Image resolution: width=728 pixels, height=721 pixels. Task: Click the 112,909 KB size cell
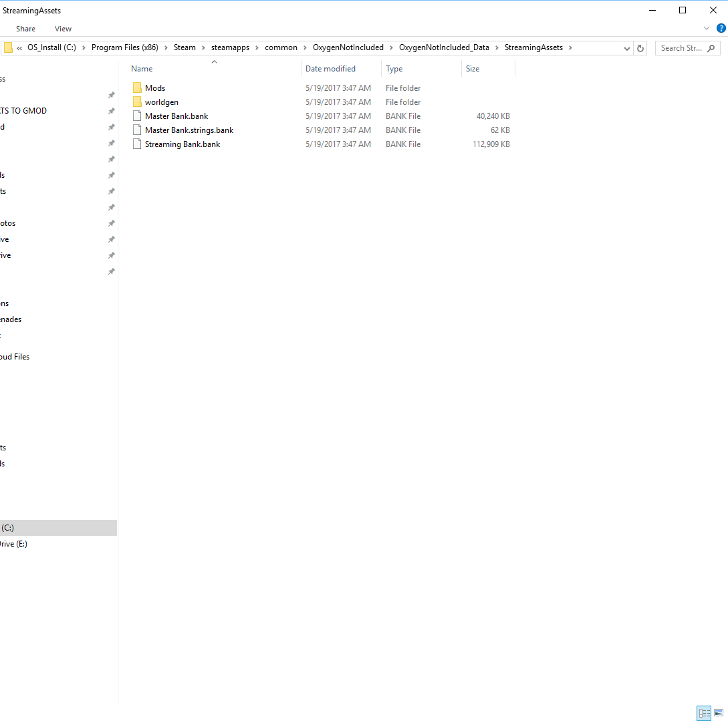click(491, 144)
